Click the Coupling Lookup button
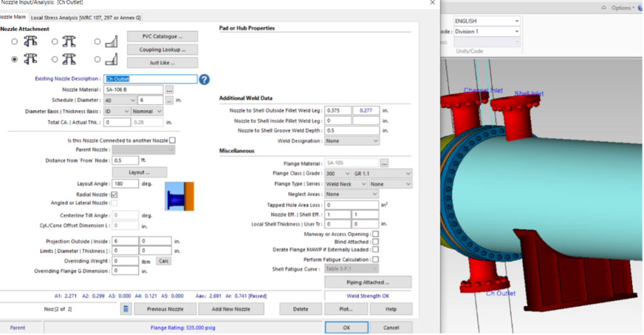Image resolution: width=644 pixels, height=335 pixels. [162, 50]
